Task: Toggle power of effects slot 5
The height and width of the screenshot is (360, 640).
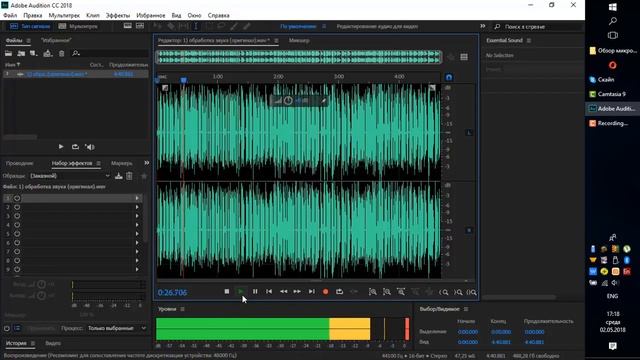Action: 17,234
